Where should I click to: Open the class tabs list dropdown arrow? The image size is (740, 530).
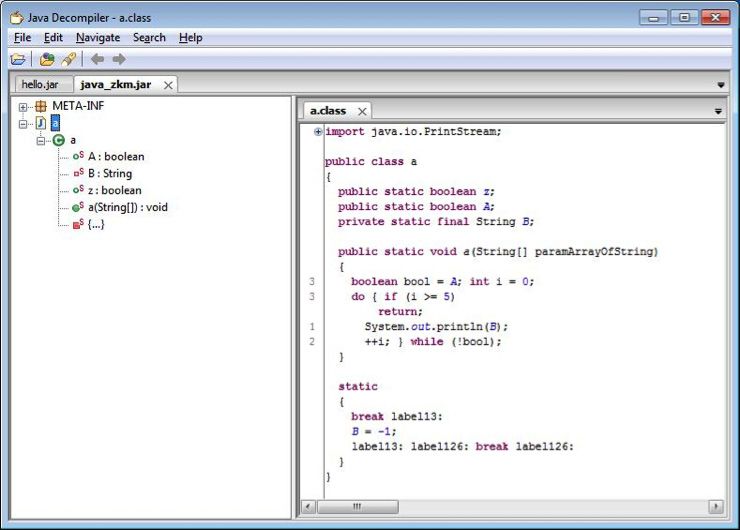[718, 111]
